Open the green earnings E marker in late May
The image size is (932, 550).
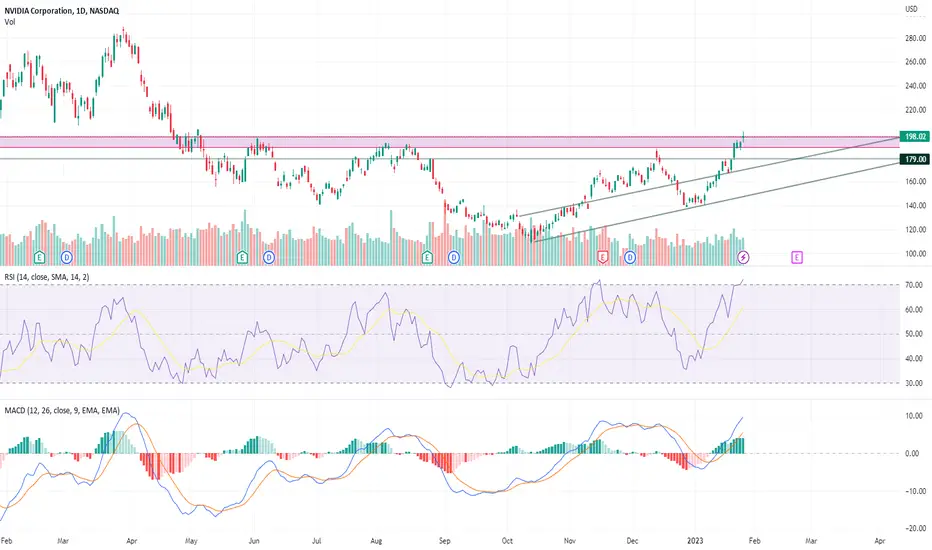pos(242,257)
